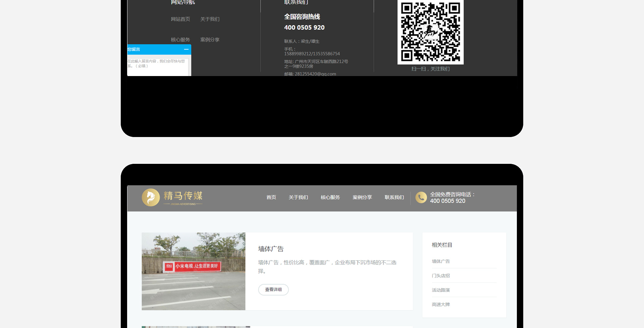Open 联系我们 in the top navigation

coord(394,197)
